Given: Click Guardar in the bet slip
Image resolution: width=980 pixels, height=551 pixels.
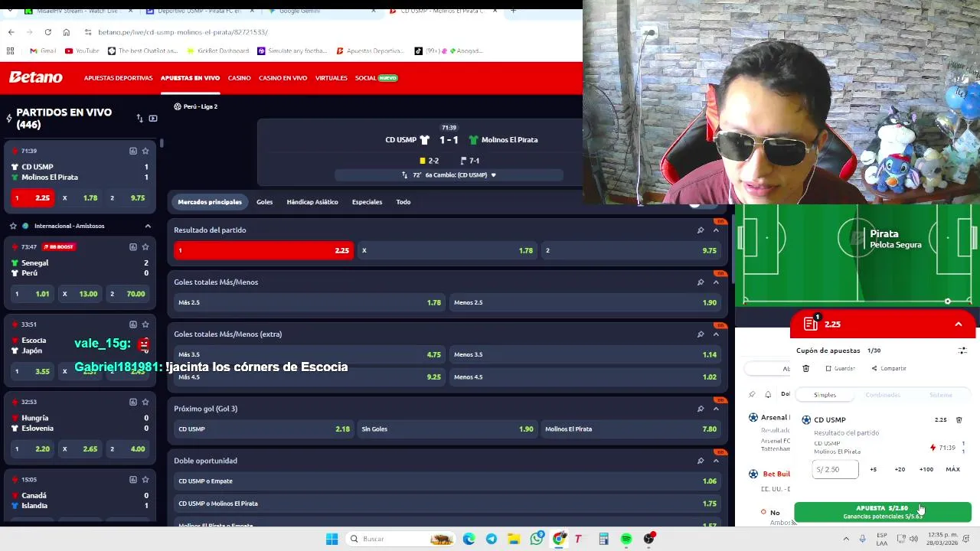Looking at the screenshot, I should pyautogui.click(x=840, y=368).
